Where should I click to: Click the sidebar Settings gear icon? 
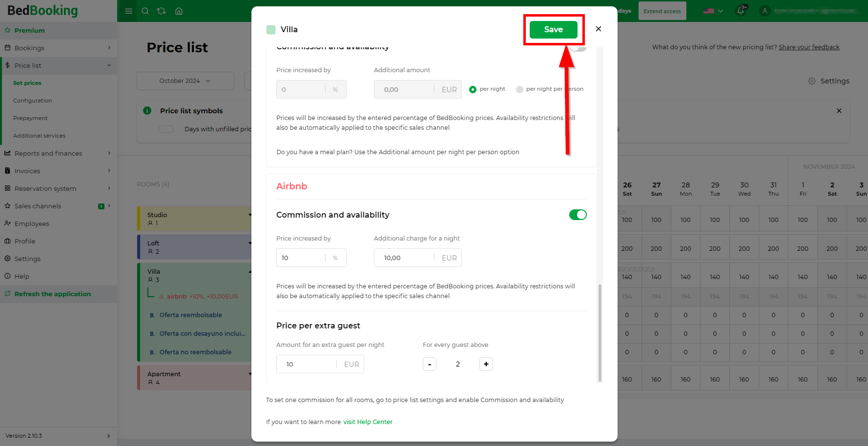(x=8, y=259)
